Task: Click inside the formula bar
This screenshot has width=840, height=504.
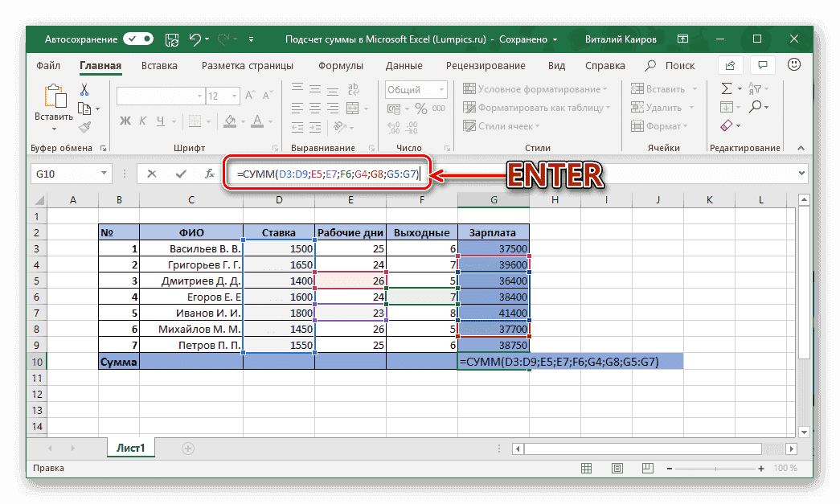Action: pos(322,173)
